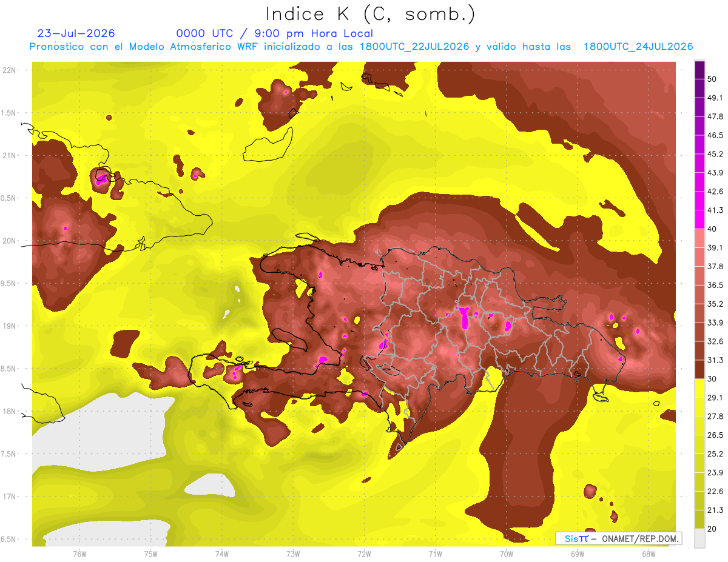
Task: Select the date text '23-Jul-2026'
Action: click(x=76, y=33)
